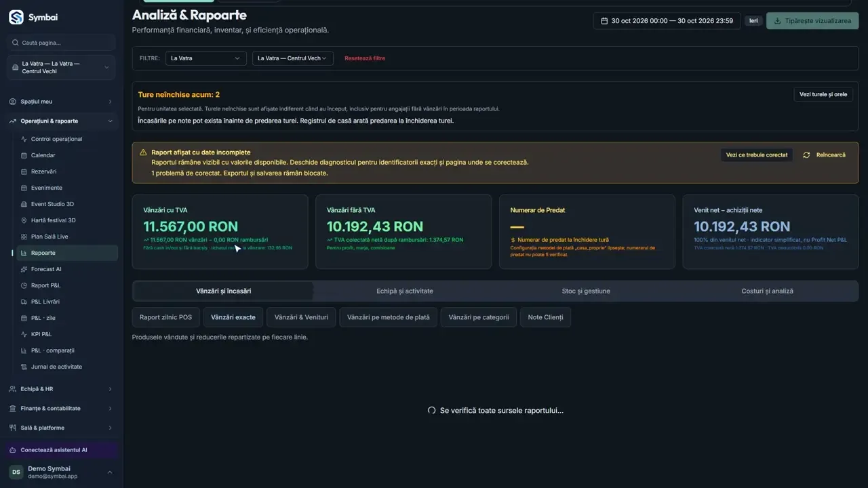Click the Ieri date preset button
This screenshot has width=868, height=488.
753,21
